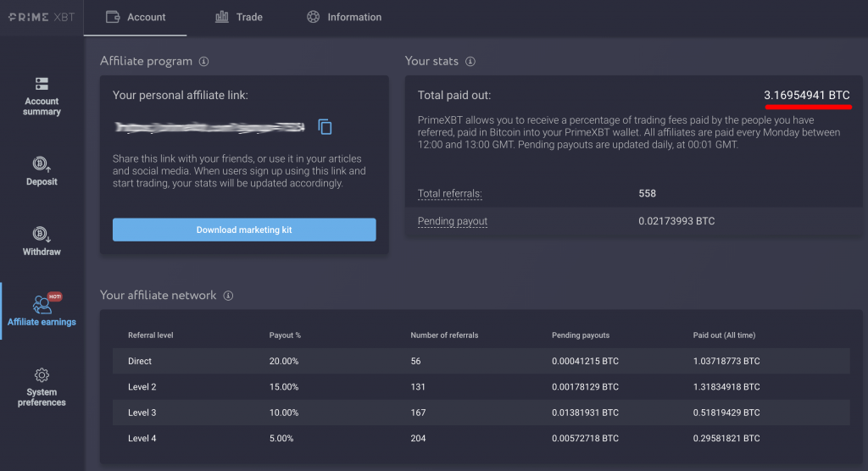
Task: Select the Level 3 row label
Action: click(x=142, y=413)
